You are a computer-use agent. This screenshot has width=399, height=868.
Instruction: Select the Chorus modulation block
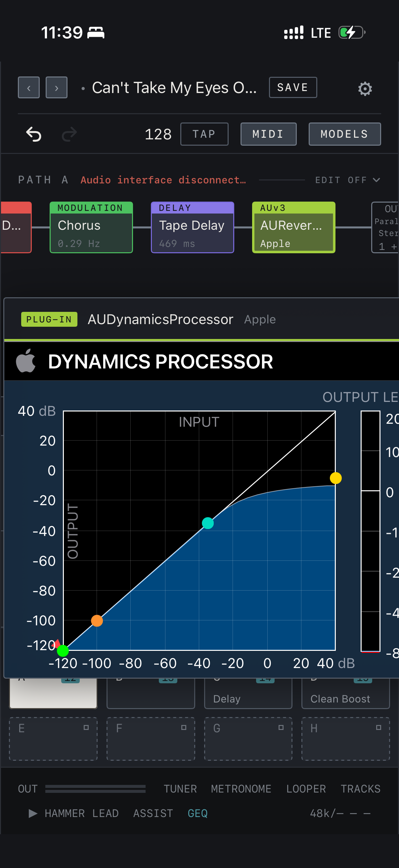click(x=91, y=227)
